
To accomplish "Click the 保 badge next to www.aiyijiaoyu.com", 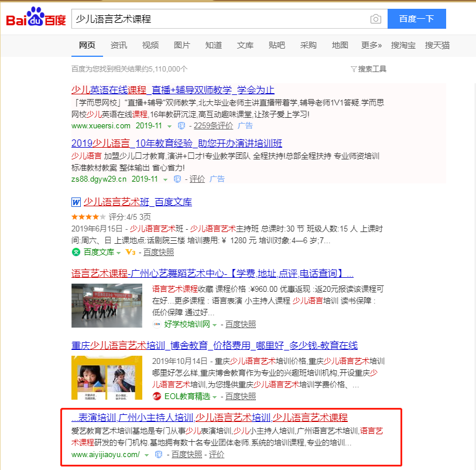I will (x=159, y=455).
